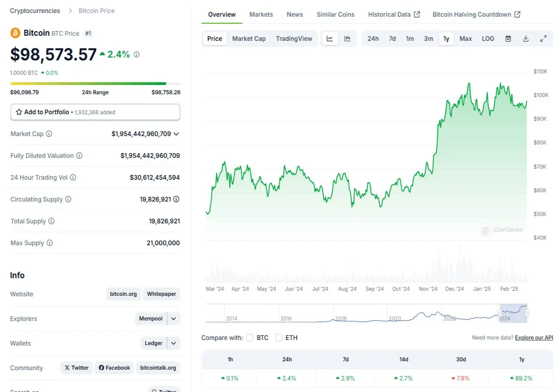Click 2018 on the mini timeline navigator
The width and height of the screenshot is (558, 392).
(x=341, y=319)
